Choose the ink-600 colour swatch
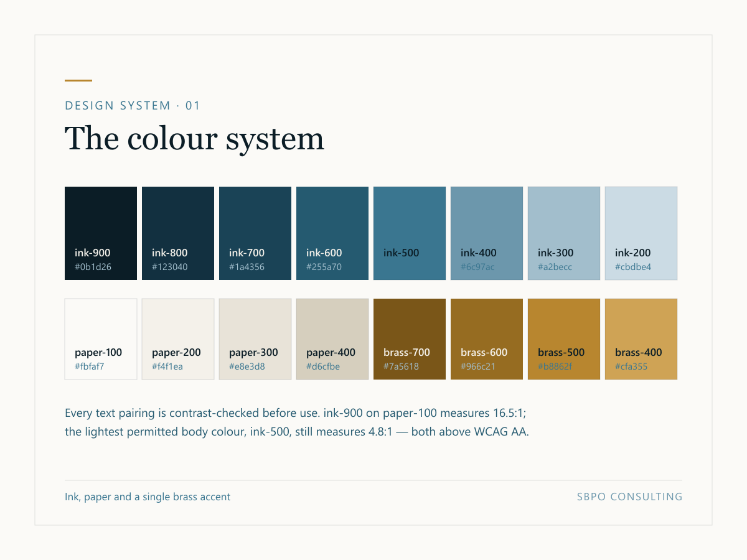747x560 pixels. pos(332,233)
